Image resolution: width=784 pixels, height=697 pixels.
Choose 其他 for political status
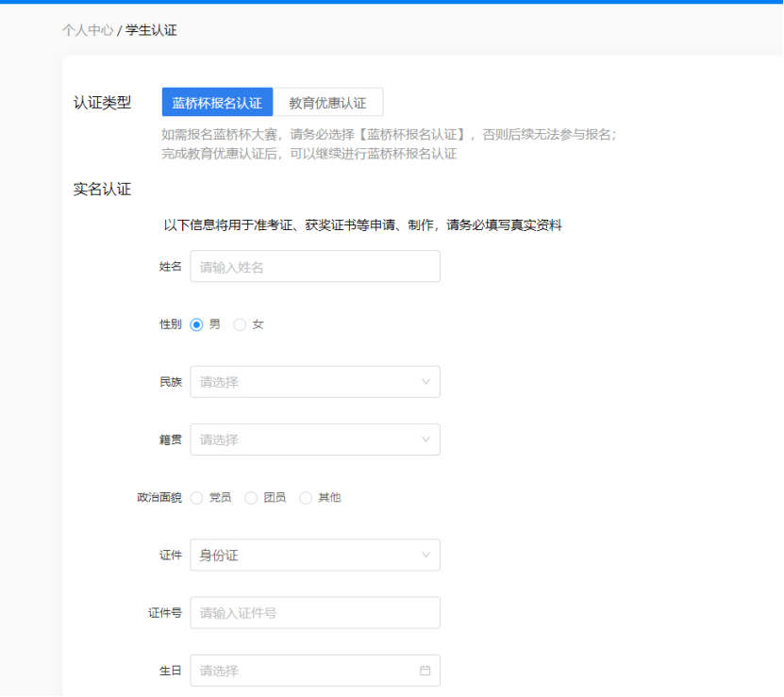306,498
